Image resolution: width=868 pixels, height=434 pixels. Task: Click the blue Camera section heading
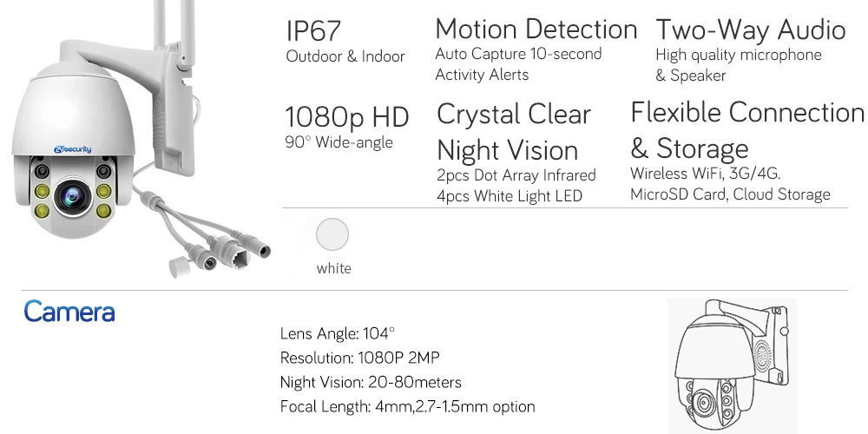tap(69, 312)
